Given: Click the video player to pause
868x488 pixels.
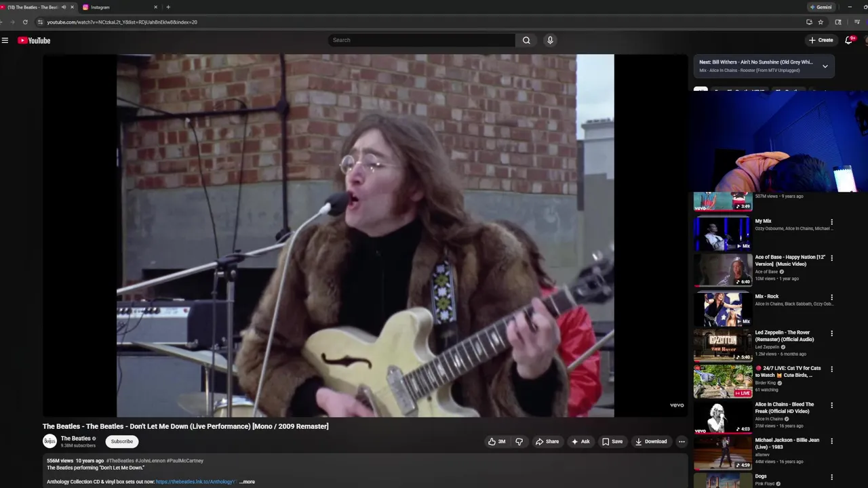Looking at the screenshot, I should click(x=365, y=235).
